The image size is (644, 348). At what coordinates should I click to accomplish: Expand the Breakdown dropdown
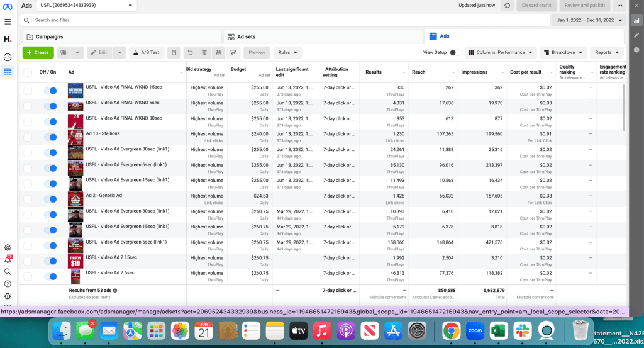click(x=563, y=53)
